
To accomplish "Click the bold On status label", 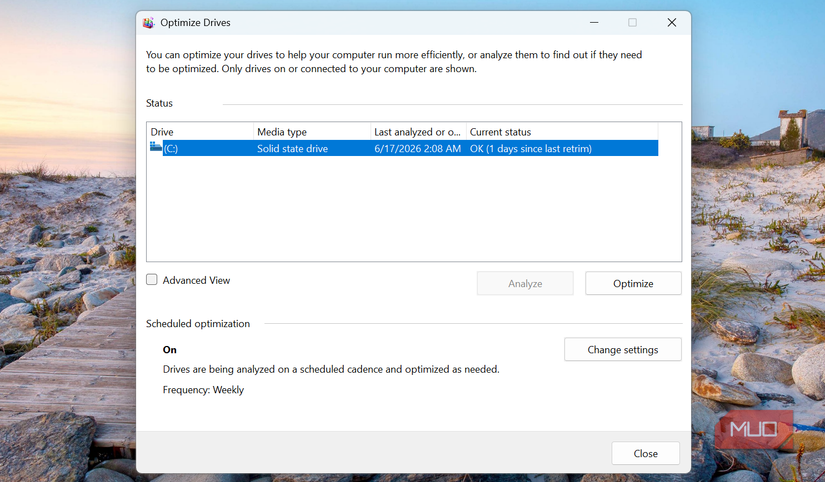I will [x=169, y=350].
